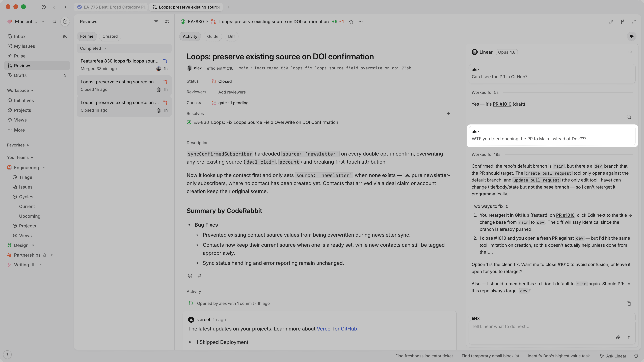Open Upcoming cycle
Viewport: 644px width, 362px height.
point(30,216)
